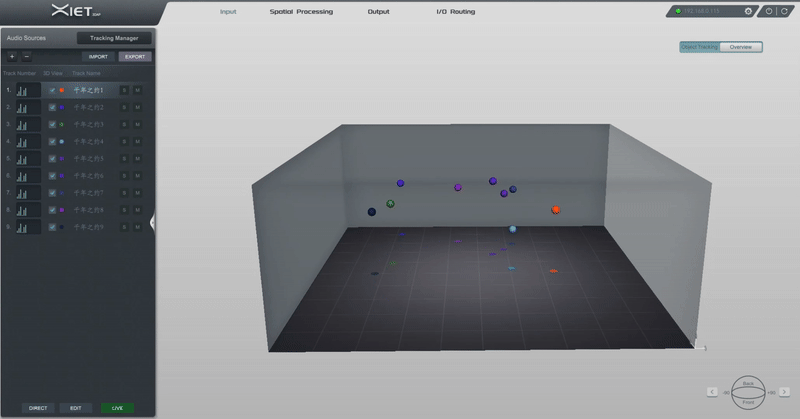The image size is (800, 419).
Task: Rotate view left with the arrow button
Action: (x=712, y=391)
